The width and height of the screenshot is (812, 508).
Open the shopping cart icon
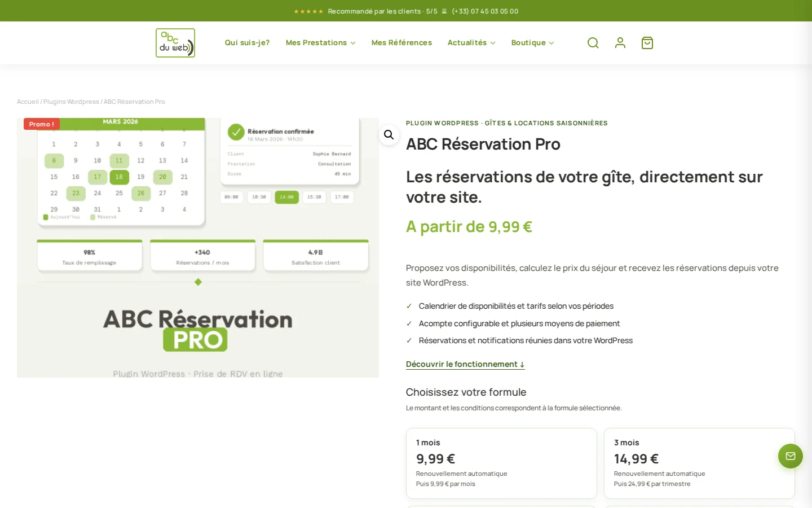(x=647, y=43)
